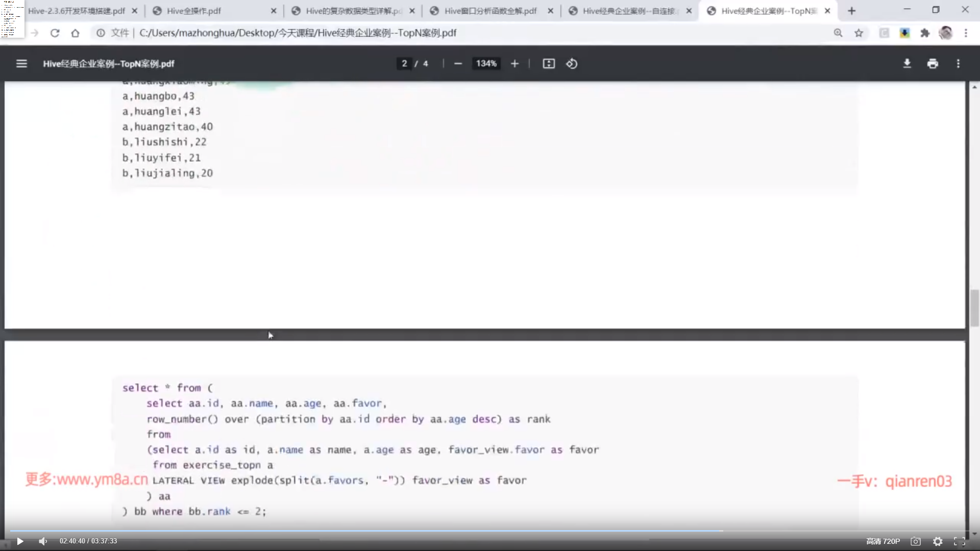This screenshot has height=551, width=980.
Task: Click the page number input field
Action: (x=404, y=64)
